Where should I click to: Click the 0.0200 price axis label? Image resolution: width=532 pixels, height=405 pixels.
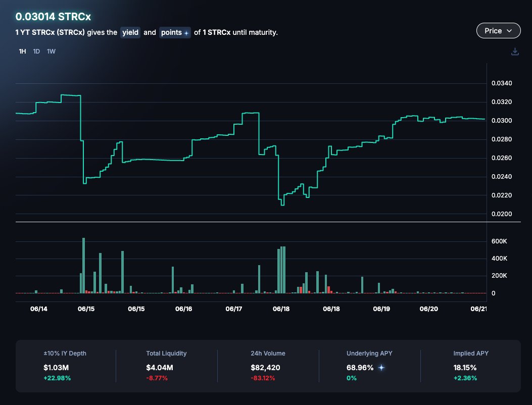coord(502,214)
